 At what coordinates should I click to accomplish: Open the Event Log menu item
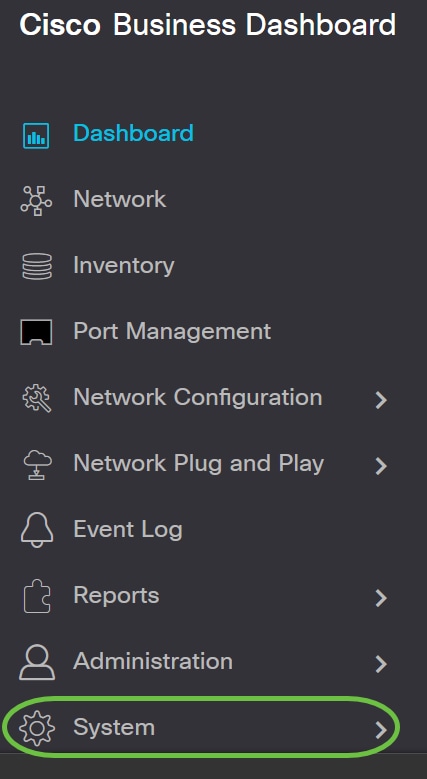tap(128, 530)
